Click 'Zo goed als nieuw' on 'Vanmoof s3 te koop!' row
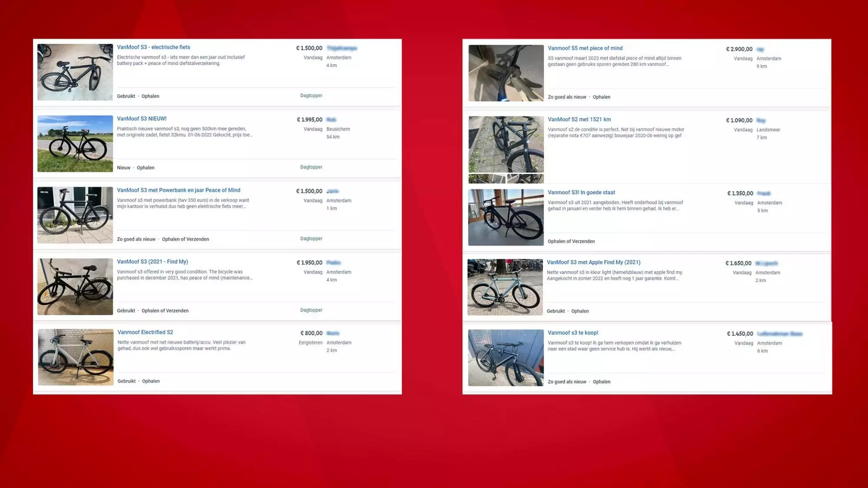 567,382
